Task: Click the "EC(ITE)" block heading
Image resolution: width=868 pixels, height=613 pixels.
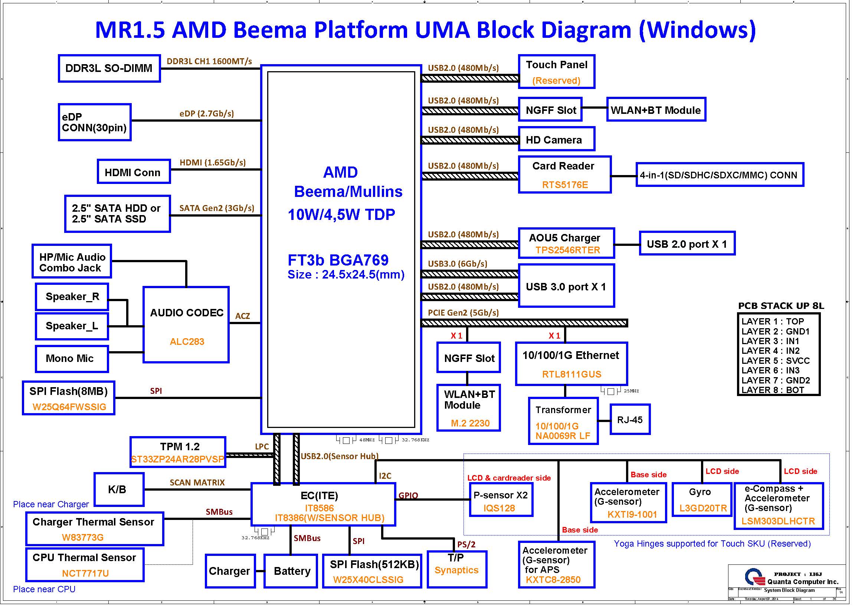Action: point(319,495)
